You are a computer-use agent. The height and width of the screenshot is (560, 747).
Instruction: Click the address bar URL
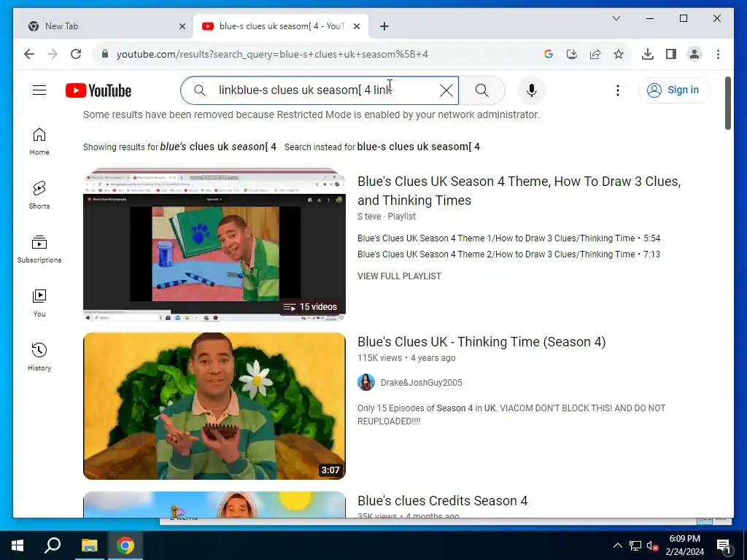[272, 54]
